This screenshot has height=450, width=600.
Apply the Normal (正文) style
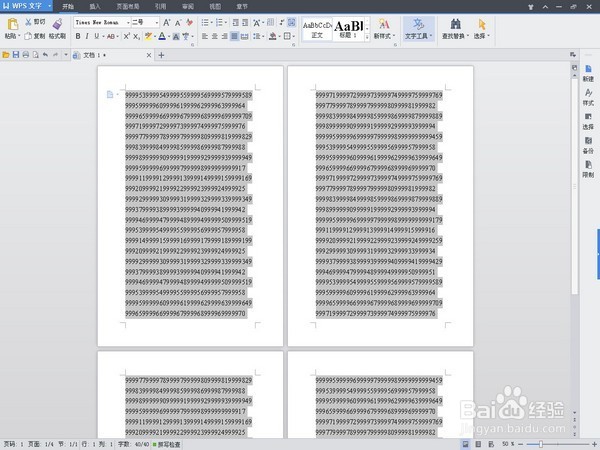point(317,29)
